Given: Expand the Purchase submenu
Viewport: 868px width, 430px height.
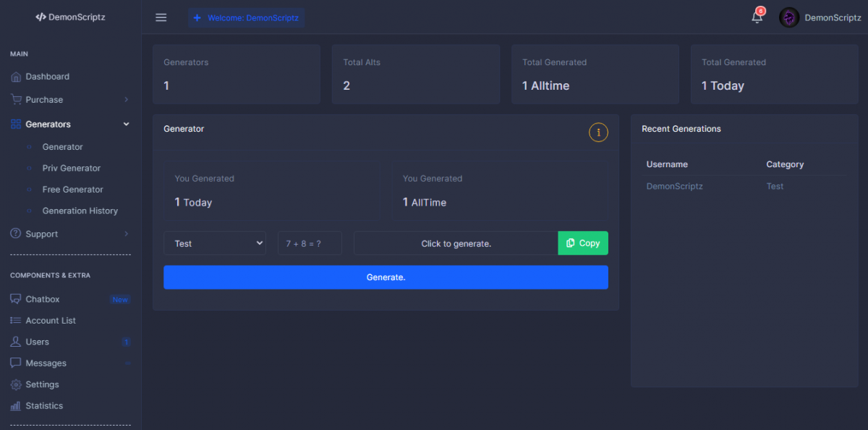Looking at the screenshot, I should [x=126, y=100].
